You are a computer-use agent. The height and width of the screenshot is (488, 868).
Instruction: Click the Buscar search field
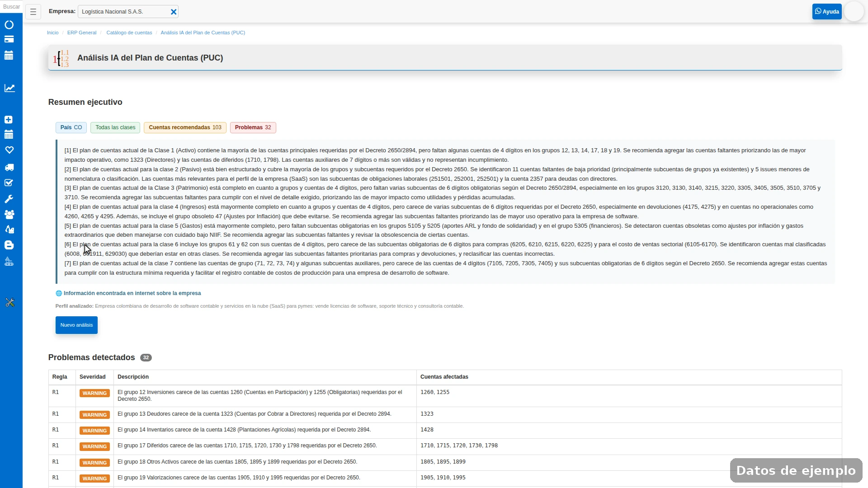pos(11,7)
